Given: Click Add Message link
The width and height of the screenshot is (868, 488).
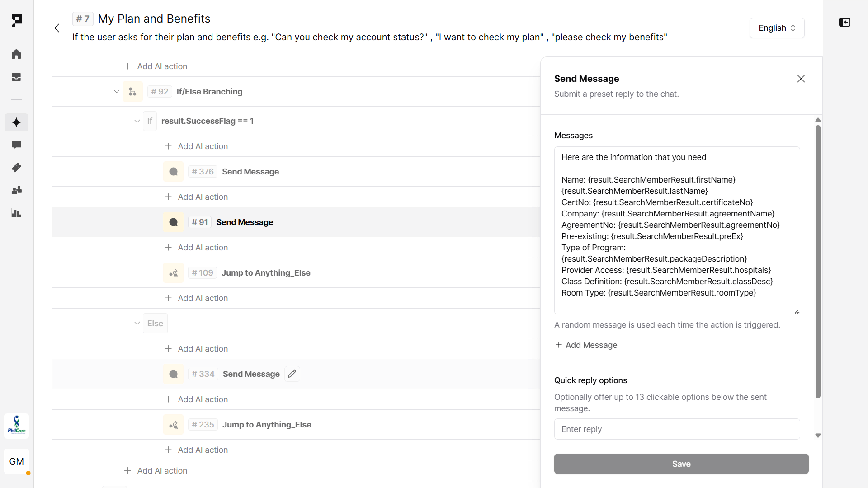Looking at the screenshot, I should 586,345.
